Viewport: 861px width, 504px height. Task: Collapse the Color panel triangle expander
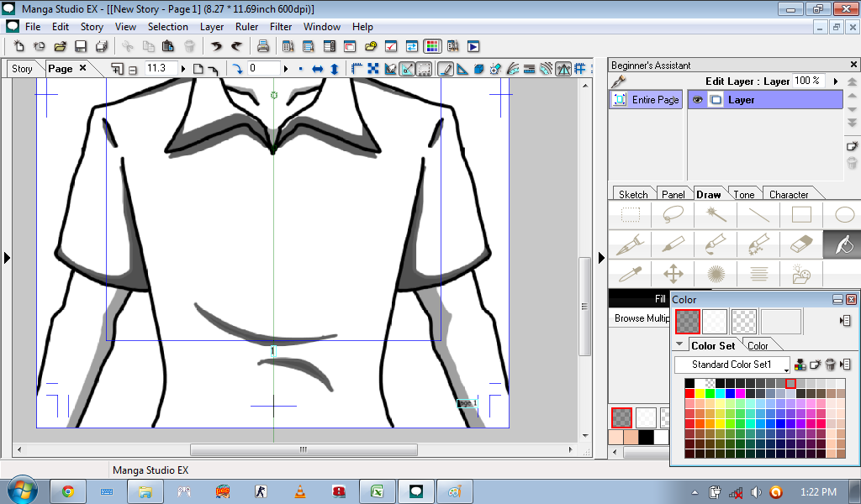(x=680, y=344)
